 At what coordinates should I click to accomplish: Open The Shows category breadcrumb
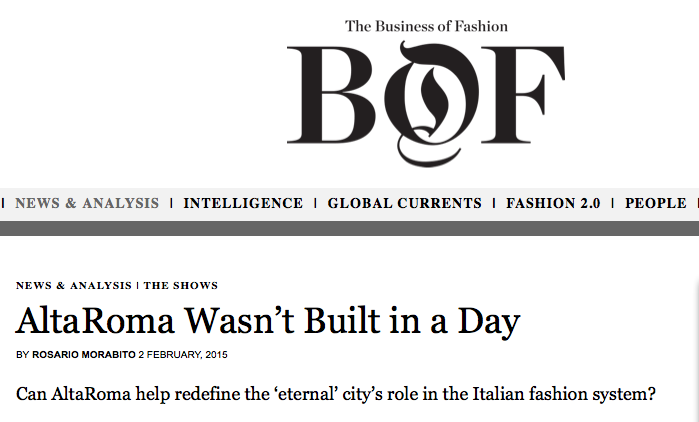pos(181,285)
